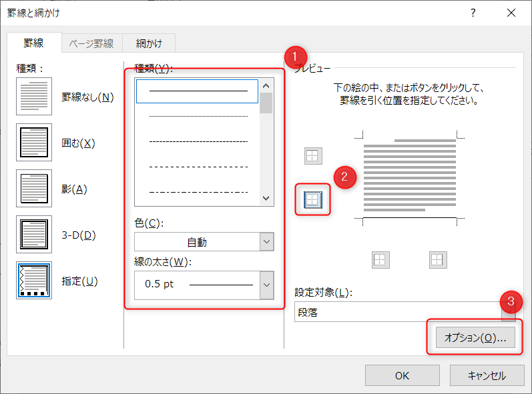This screenshot has height=394, width=532.
Task: Confirm the dialog with the OK button
Action: pos(403,375)
